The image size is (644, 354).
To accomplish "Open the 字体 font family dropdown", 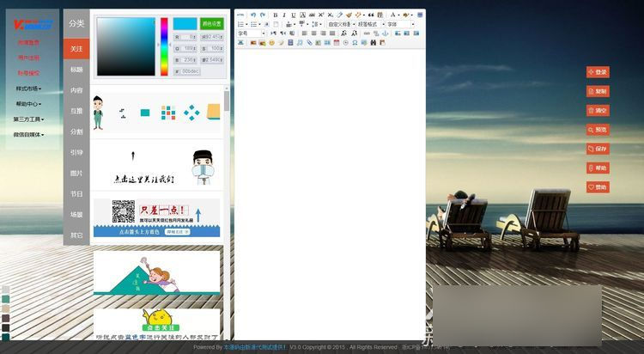I will [x=400, y=24].
